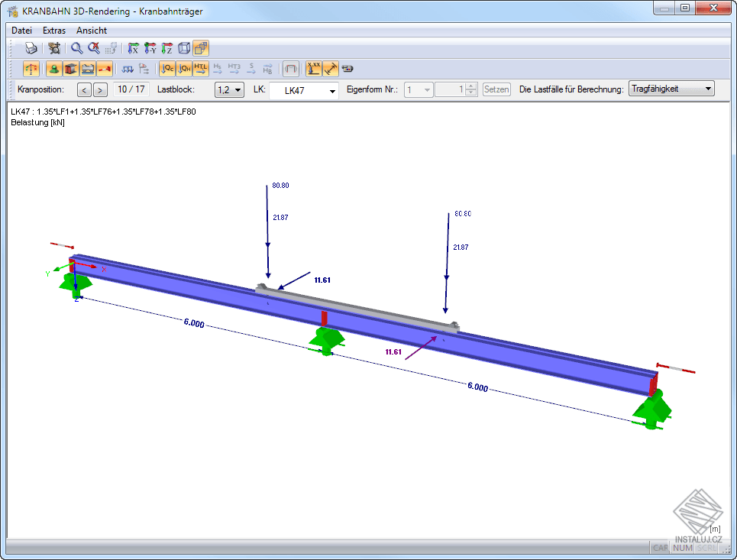
Task: Select the Print icon on the toolbar
Action: click(31, 47)
